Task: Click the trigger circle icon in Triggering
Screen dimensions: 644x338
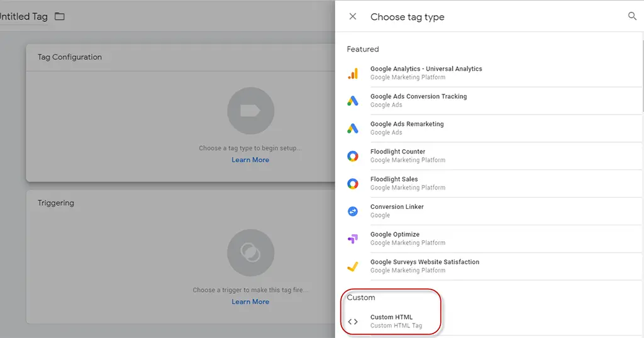Action: pyautogui.click(x=250, y=252)
